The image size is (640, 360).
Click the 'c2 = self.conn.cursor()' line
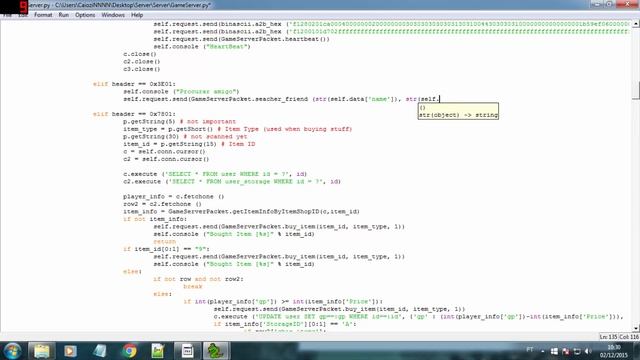(166, 159)
